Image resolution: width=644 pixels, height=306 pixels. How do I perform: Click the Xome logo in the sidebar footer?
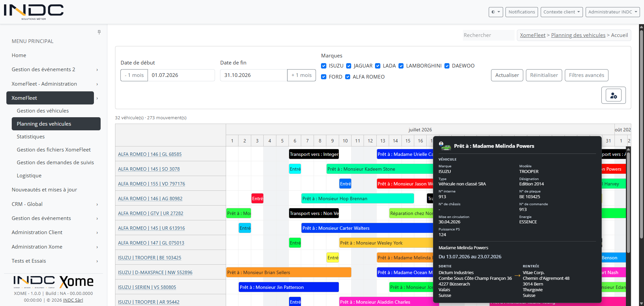pos(76,281)
